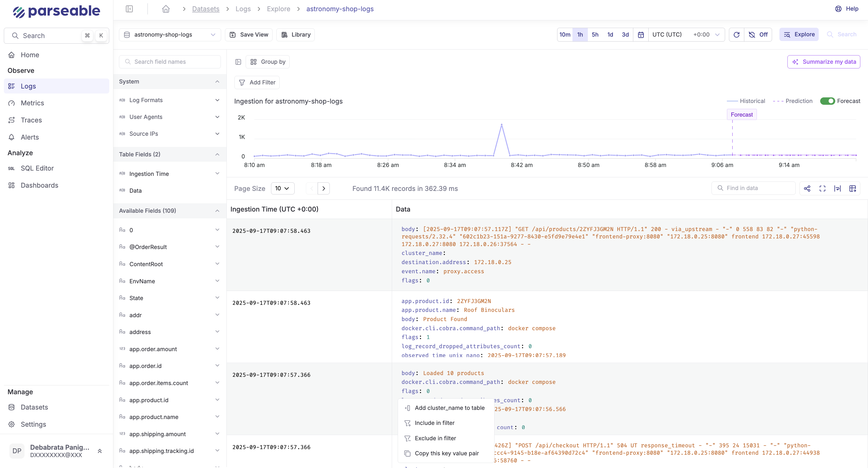Open Logs in the sidebar
Screen dimensions: 868x468
click(x=57, y=86)
